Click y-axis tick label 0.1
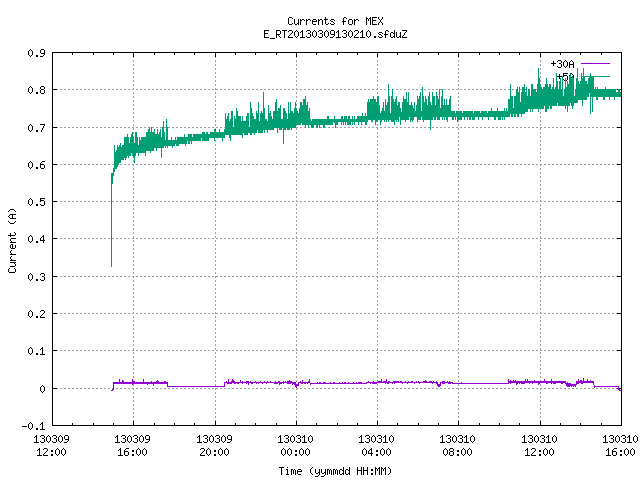The width and height of the screenshot is (640, 480). pyautogui.click(x=36, y=351)
